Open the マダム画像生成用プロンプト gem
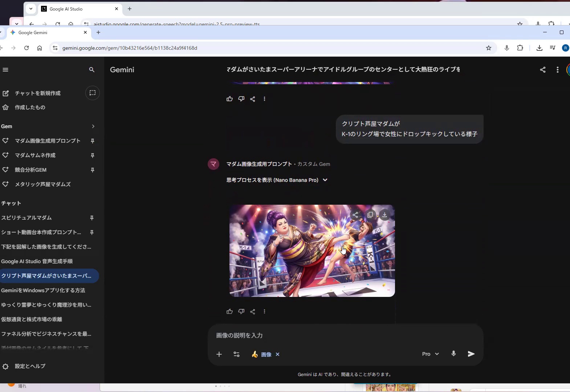Viewport: 570px width, 392px height. coord(48,141)
